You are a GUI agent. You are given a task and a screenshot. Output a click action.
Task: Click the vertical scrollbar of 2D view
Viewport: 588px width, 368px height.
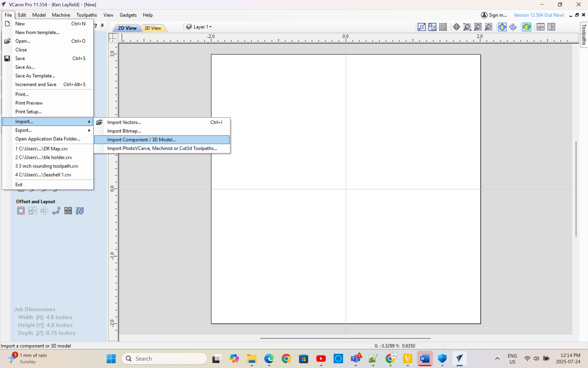(576, 189)
